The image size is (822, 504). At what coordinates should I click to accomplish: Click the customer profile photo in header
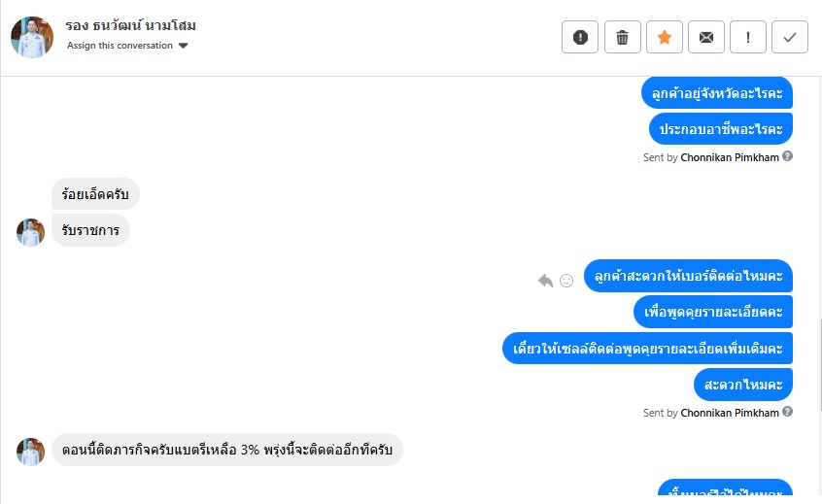(x=32, y=37)
